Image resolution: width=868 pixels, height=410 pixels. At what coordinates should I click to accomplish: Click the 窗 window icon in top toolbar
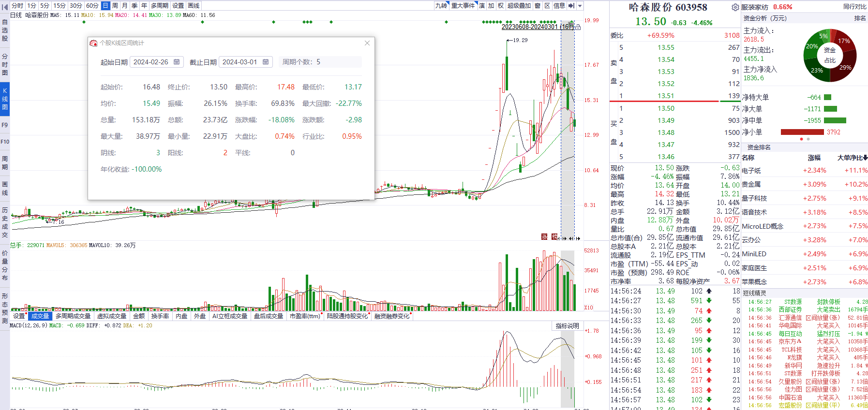point(538,6)
